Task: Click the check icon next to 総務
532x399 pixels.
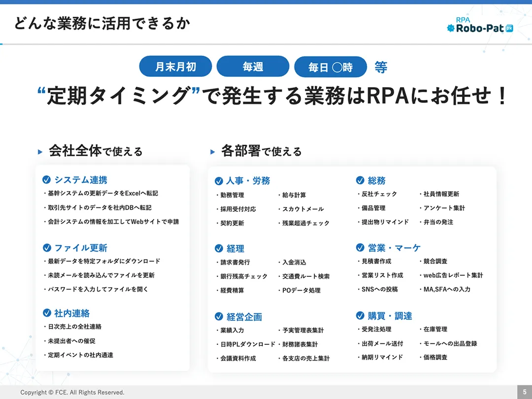Action: pyautogui.click(x=360, y=180)
